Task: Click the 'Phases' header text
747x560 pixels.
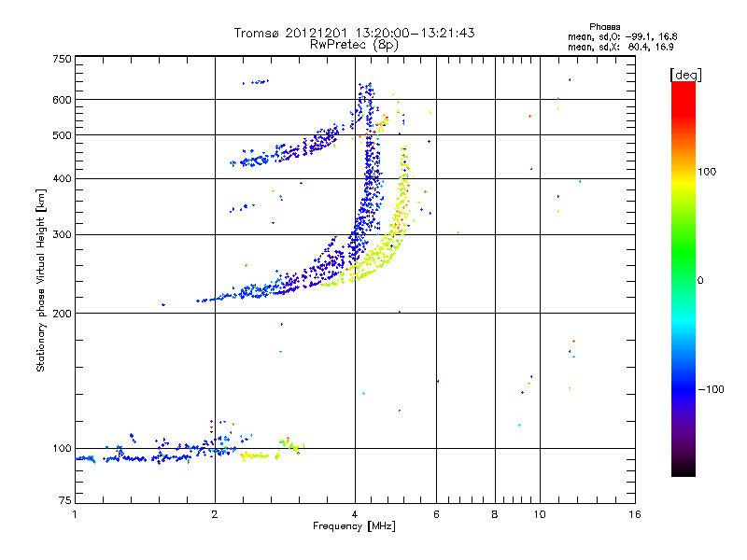Action: click(x=604, y=27)
